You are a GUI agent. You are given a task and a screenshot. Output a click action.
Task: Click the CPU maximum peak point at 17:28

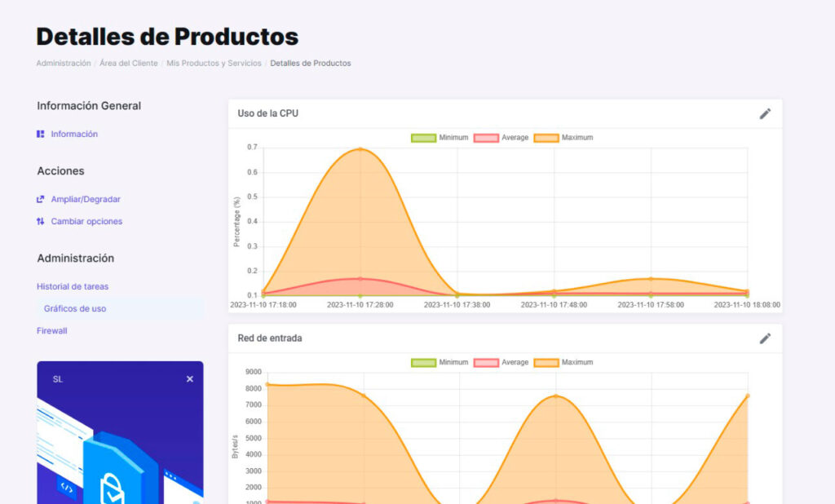pos(360,149)
